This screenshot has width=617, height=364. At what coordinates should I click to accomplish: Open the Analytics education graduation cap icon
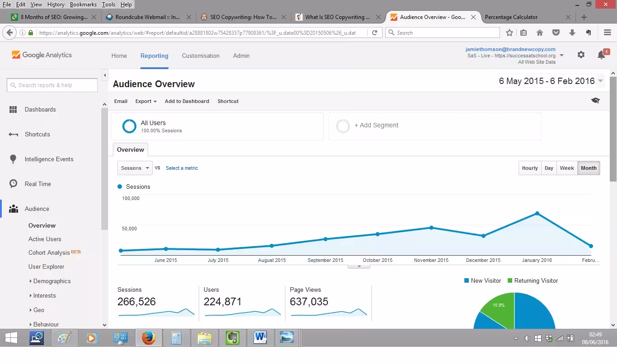click(595, 101)
